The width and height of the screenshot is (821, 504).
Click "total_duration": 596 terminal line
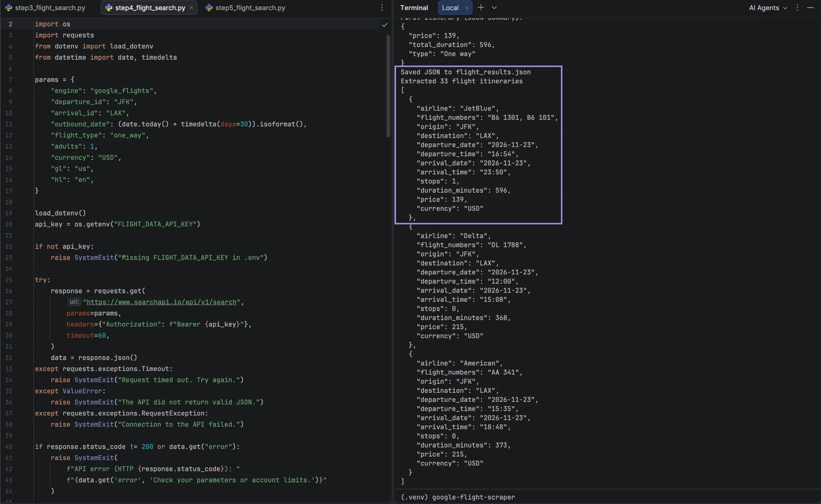pos(451,45)
